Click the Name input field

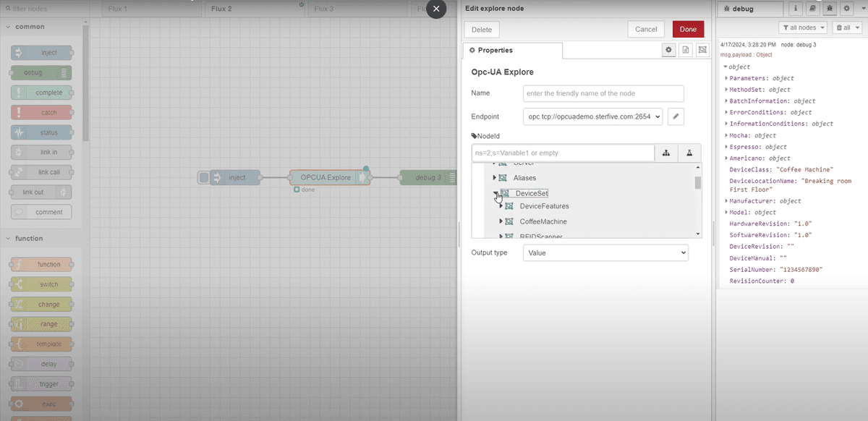click(x=603, y=93)
